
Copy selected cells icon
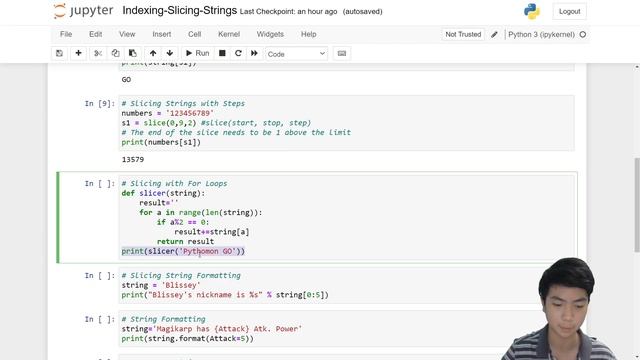[115, 53]
